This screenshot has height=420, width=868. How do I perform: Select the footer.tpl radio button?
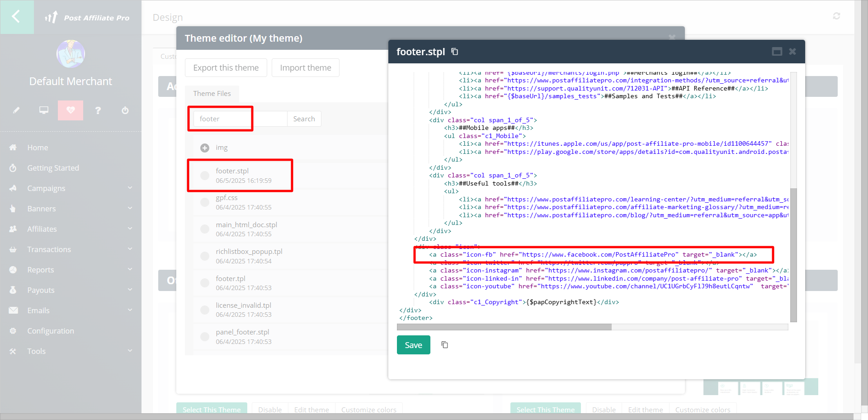click(205, 283)
